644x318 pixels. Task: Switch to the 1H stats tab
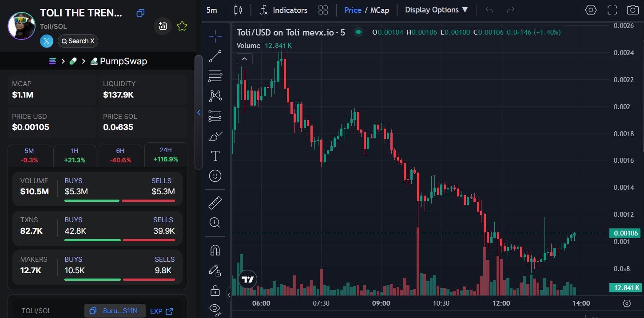pyautogui.click(x=75, y=155)
